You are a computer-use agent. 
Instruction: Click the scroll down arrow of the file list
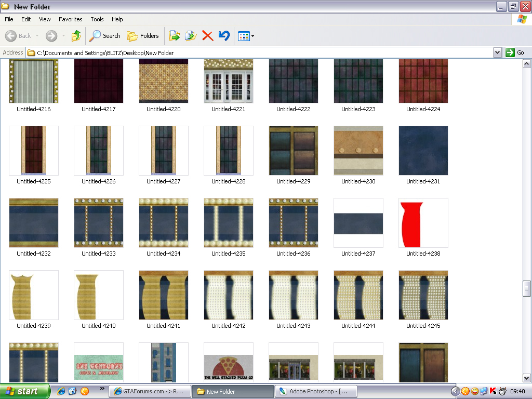pyautogui.click(x=527, y=378)
